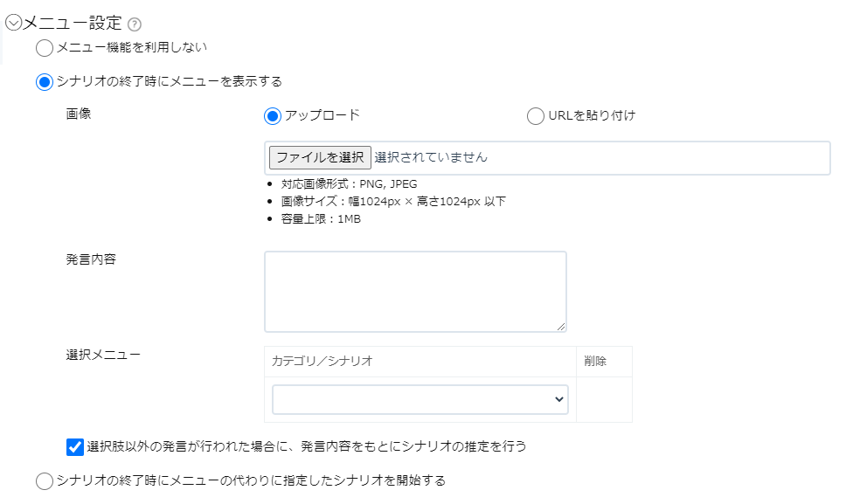Choose シナリオの終了時にメニューを表示する radio option

[x=44, y=82]
